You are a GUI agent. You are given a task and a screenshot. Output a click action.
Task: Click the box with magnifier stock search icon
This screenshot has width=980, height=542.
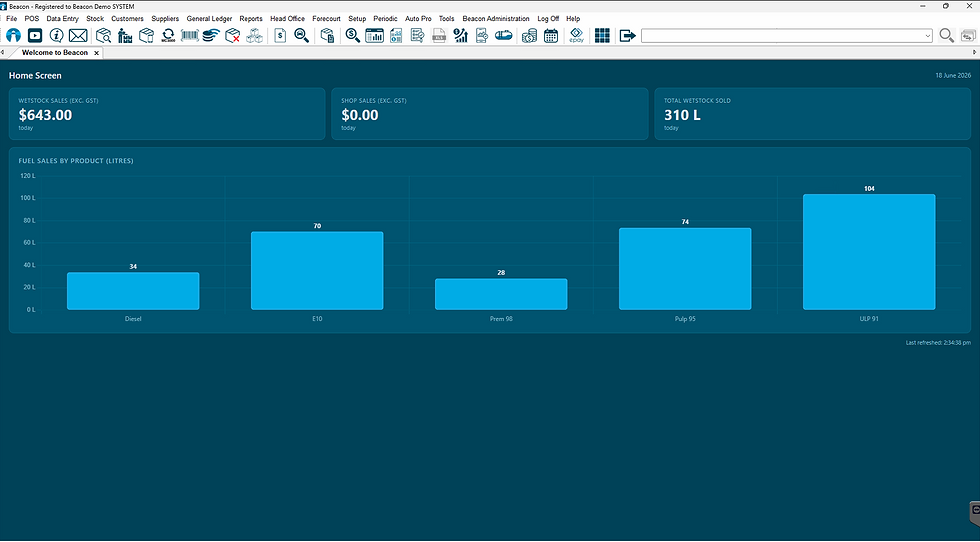(104, 36)
